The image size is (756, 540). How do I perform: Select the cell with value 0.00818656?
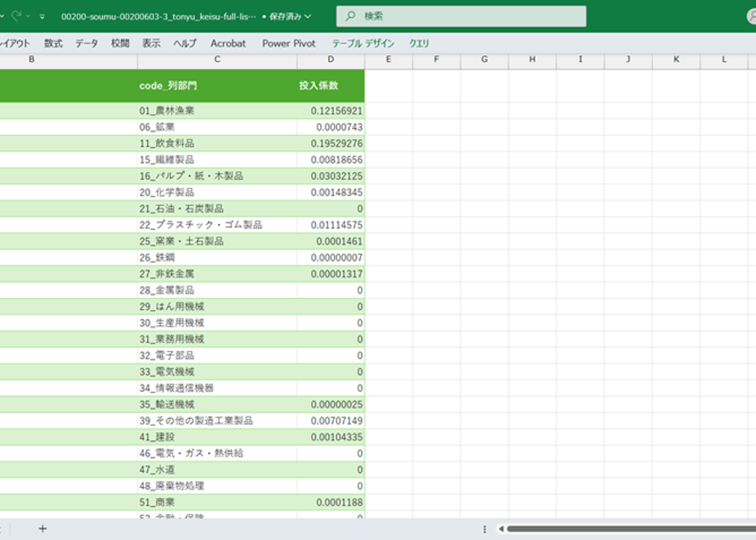331,160
